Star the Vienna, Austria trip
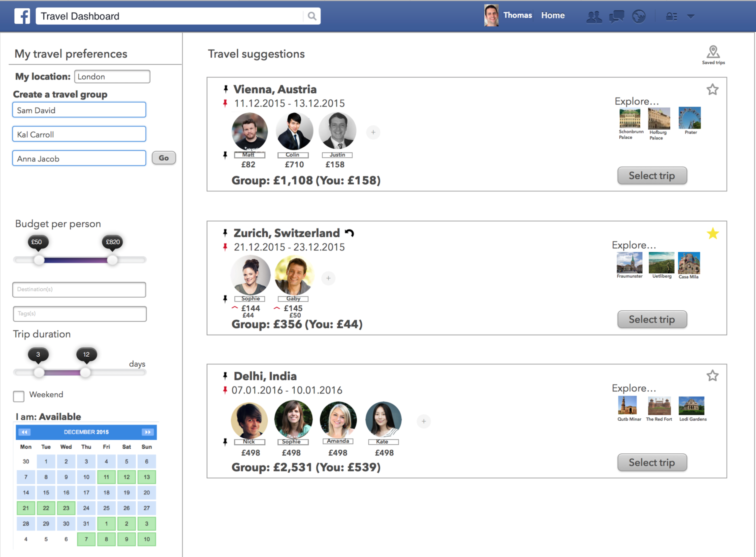 point(712,89)
